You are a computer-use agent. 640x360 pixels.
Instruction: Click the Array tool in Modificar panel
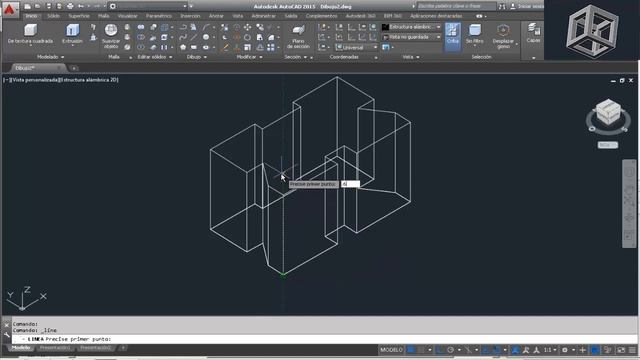(x=271, y=47)
